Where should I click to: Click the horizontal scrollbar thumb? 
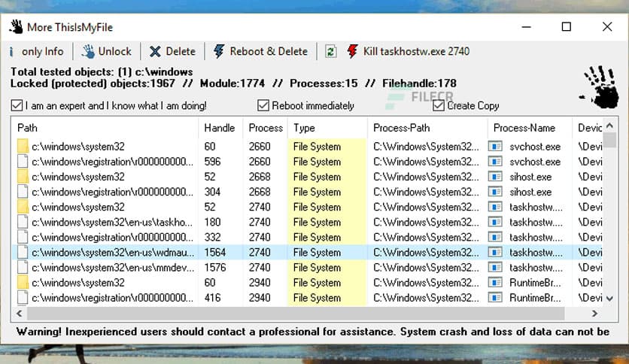(x=296, y=314)
